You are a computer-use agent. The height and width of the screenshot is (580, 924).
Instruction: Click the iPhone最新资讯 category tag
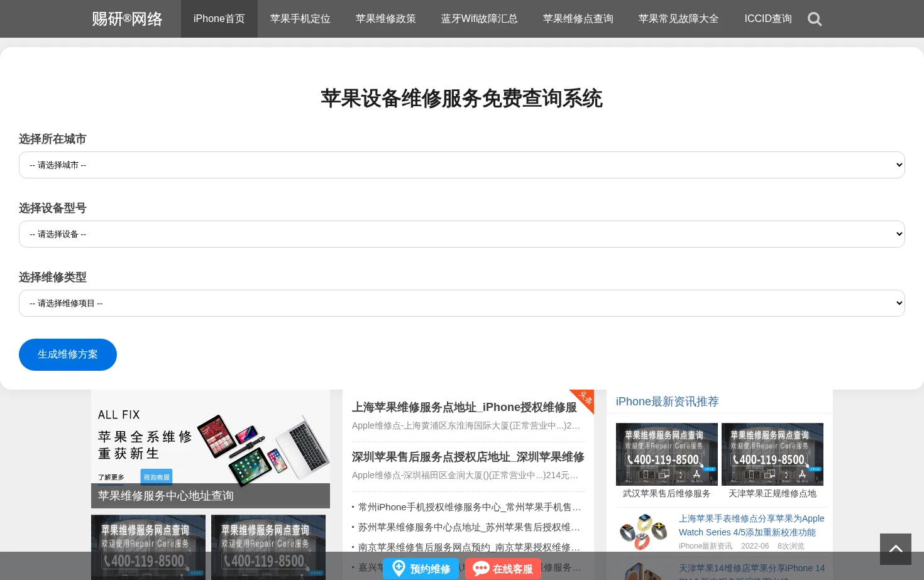[705, 546]
